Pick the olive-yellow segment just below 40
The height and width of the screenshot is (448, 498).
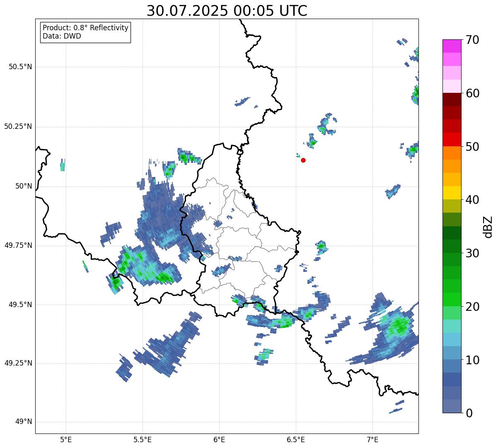tap(452, 206)
